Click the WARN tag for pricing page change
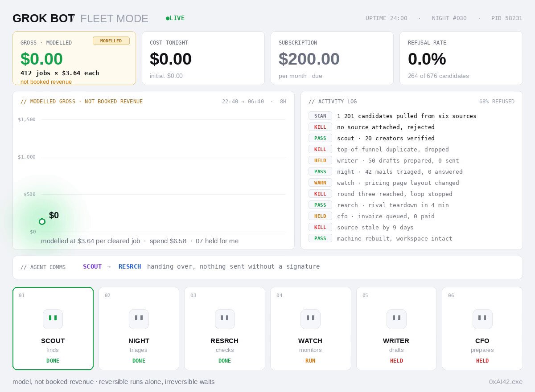Screen dimensions: 535x392 click(320, 183)
